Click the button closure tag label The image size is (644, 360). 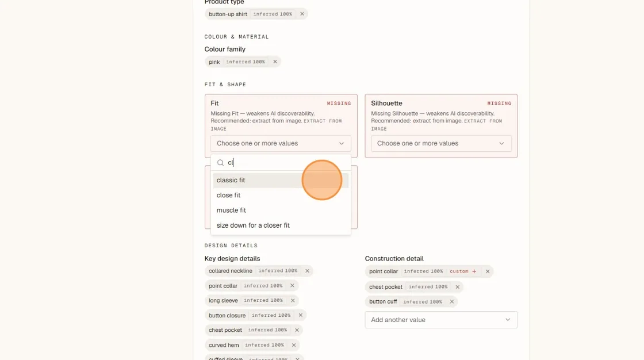coord(227,315)
